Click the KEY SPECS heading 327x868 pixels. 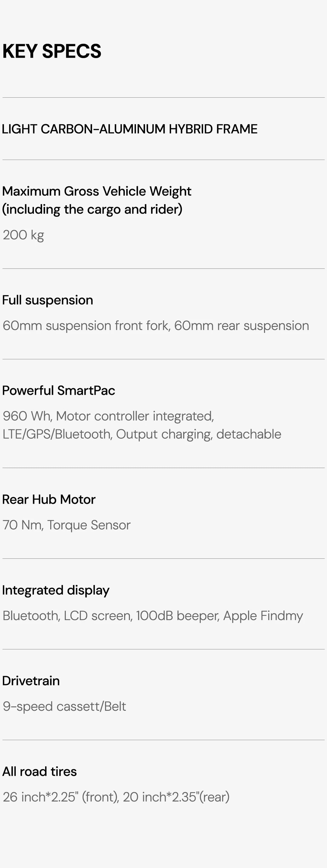coord(52,51)
